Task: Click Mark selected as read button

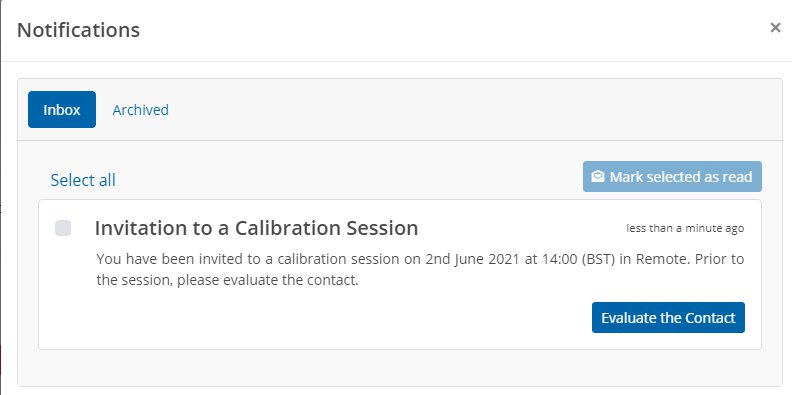Action: tap(672, 177)
